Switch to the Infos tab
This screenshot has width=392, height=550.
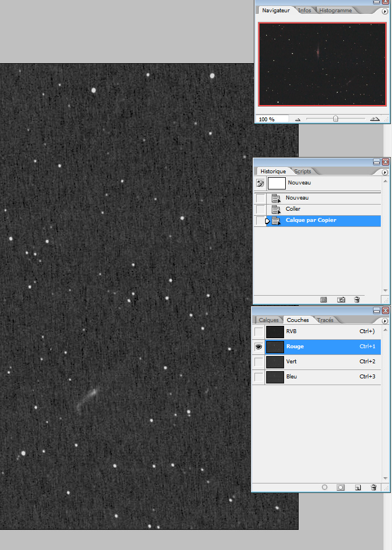[305, 11]
